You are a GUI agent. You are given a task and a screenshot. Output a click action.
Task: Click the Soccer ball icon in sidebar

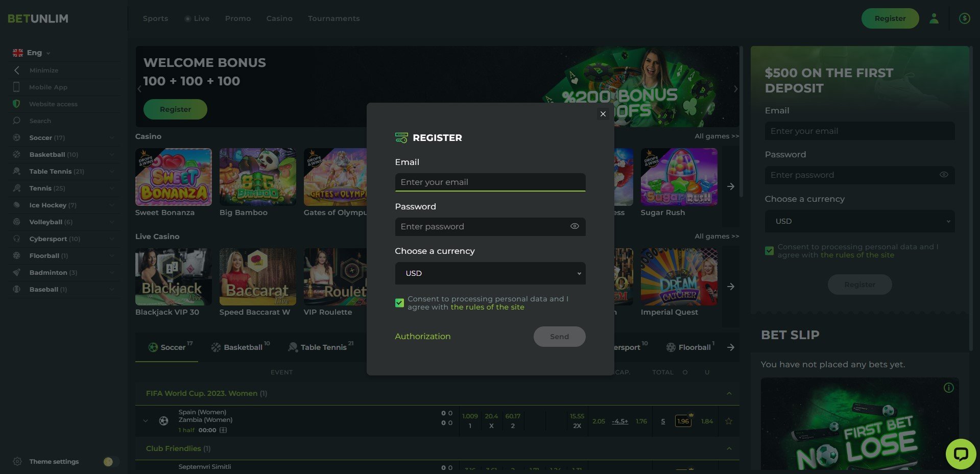coord(16,137)
